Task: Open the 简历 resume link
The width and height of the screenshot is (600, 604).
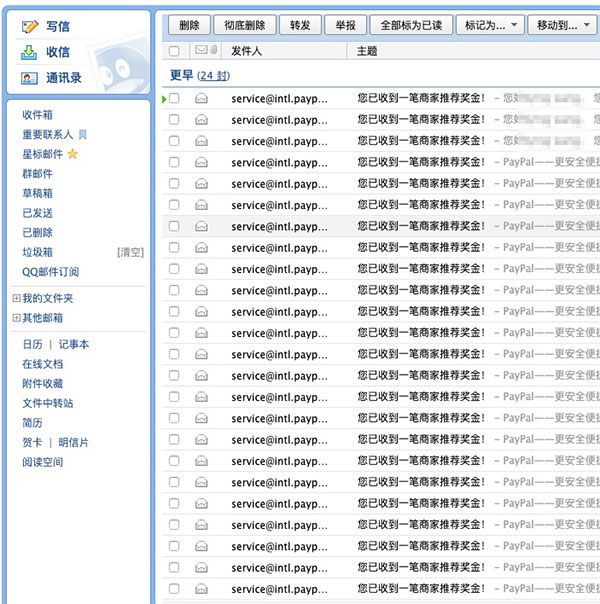Action: [32, 423]
